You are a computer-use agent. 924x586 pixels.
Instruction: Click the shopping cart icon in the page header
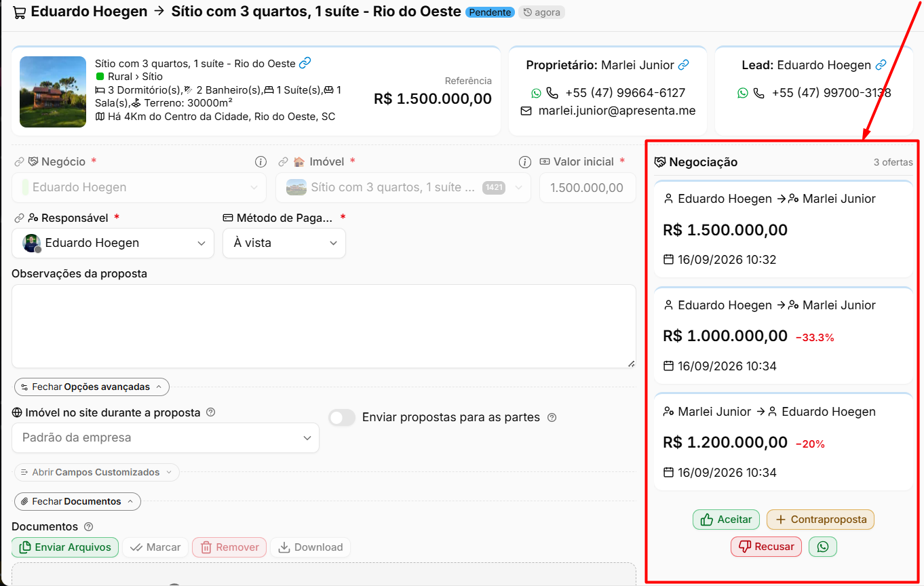point(20,12)
